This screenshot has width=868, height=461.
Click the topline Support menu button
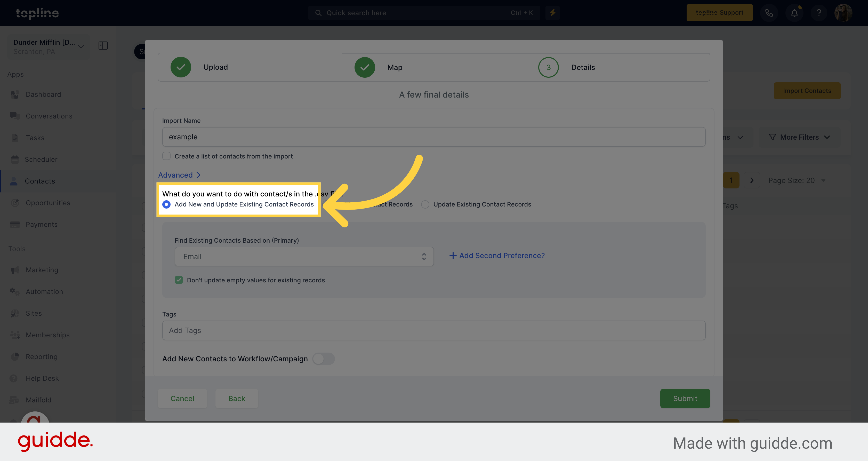pos(720,12)
